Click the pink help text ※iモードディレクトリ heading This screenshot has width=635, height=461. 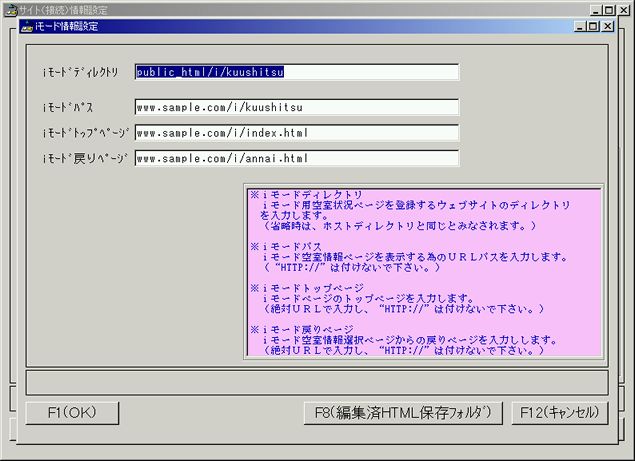pyautogui.click(x=306, y=195)
